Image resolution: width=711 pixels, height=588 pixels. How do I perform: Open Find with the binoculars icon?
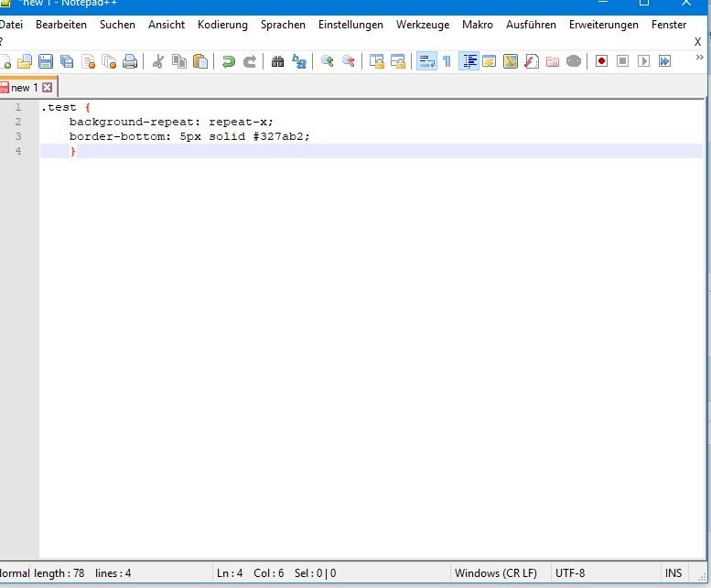tap(278, 61)
